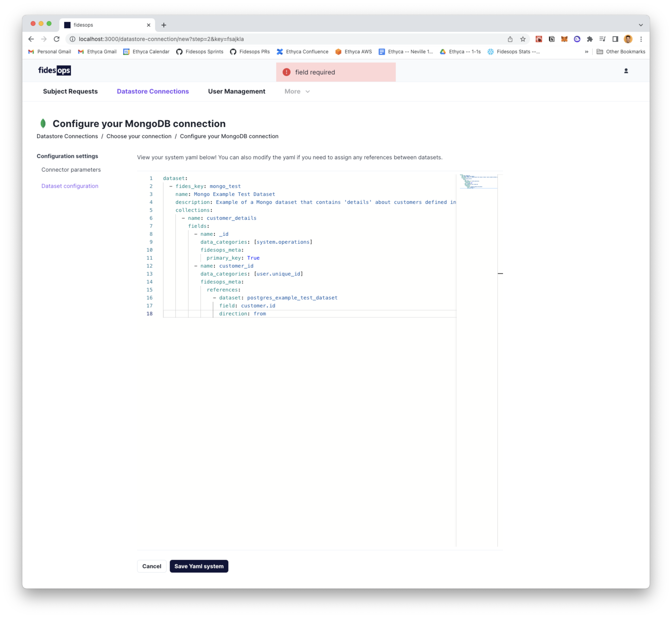Click the code editor minimap
The width and height of the screenshot is (672, 618).
point(478,182)
